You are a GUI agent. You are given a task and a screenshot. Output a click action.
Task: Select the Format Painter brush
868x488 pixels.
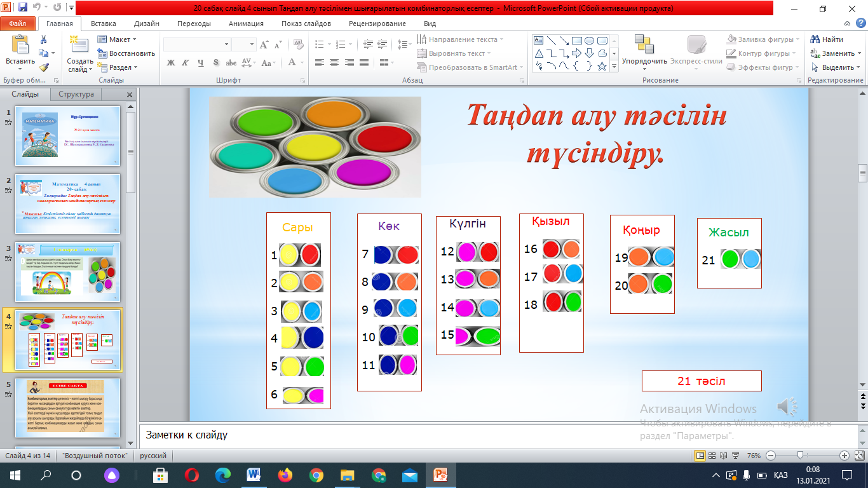click(x=43, y=67)
